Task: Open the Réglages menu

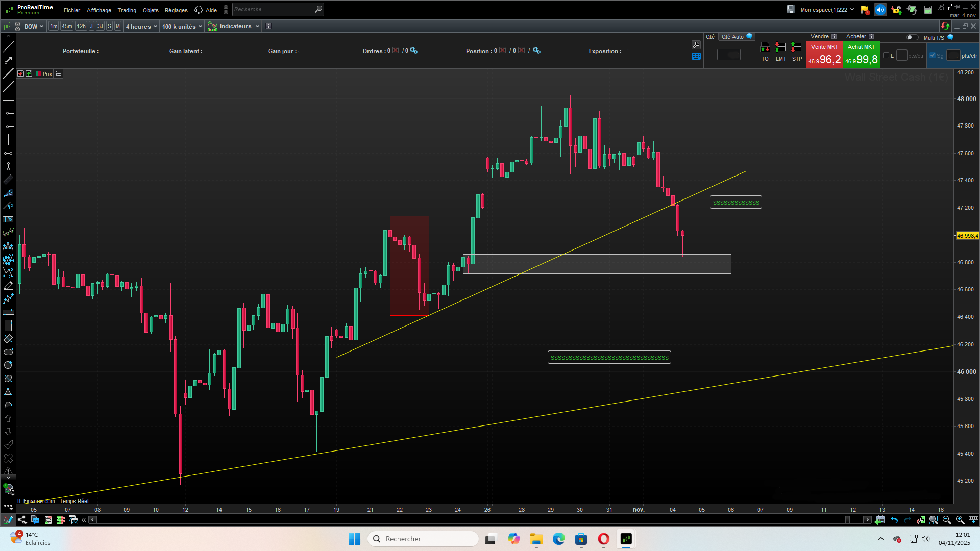Action: 176,10
